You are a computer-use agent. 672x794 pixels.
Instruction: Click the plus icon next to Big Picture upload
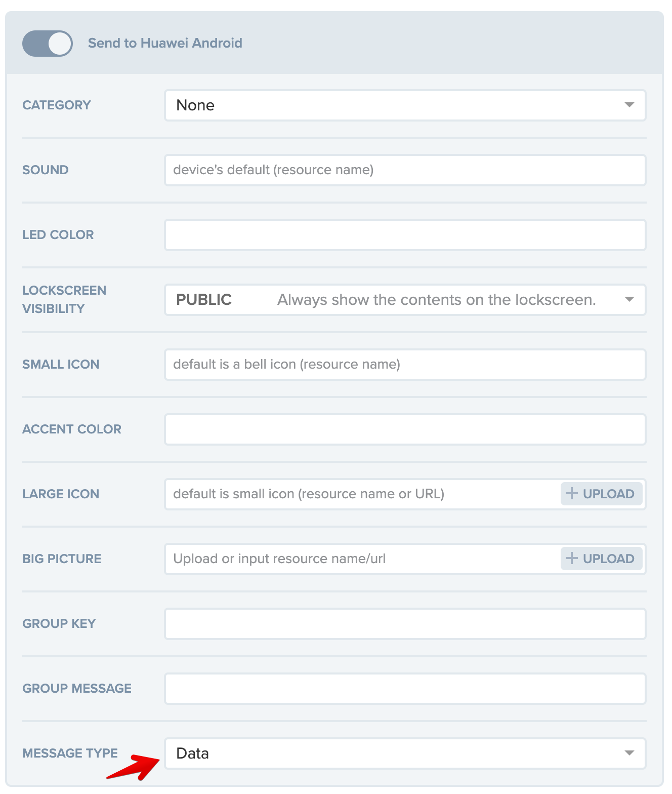click(572, 559)
